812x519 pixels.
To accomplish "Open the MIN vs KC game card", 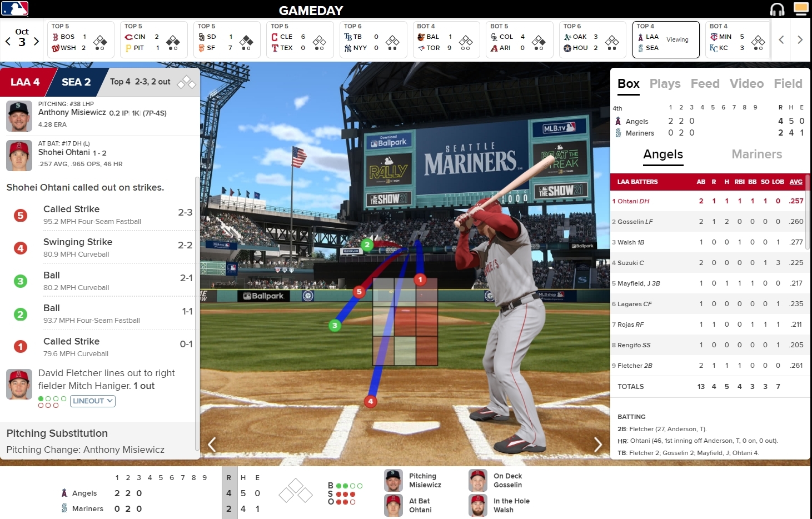I will tap(738, 39).
